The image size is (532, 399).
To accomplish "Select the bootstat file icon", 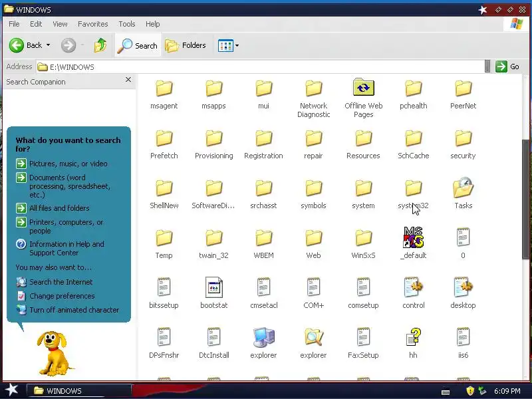I will pyautogui.click(x=213, y=287).
